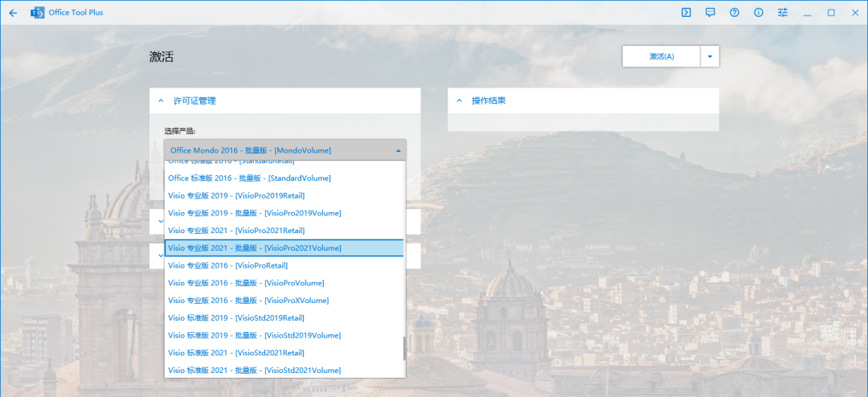Select Visio 专业版 2019 VisioPro2019Retail
The height and width of the screenshot is (397, 868).
[x=284, y=195]
